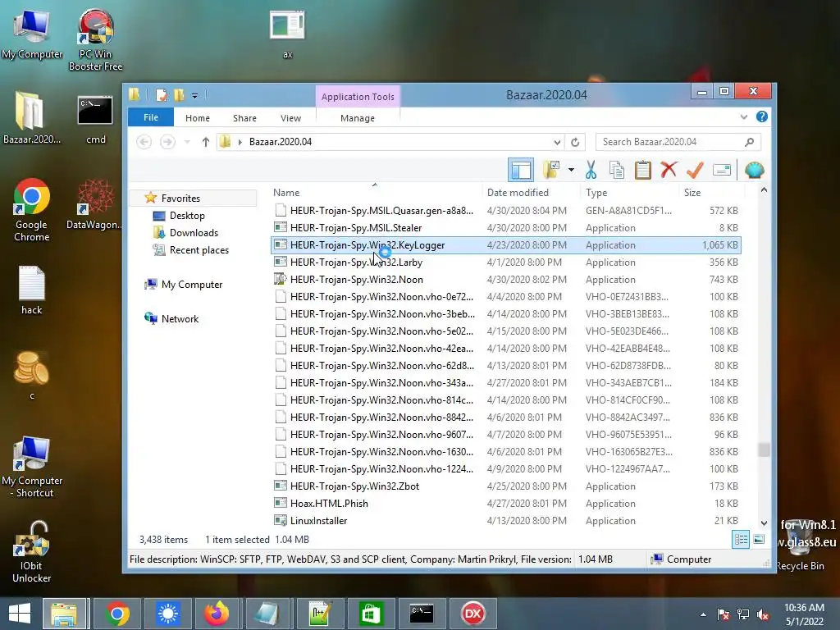The image size is (840, 630).
Task: Open Downloads in the navigation pane
Action: tap(194, 232)
